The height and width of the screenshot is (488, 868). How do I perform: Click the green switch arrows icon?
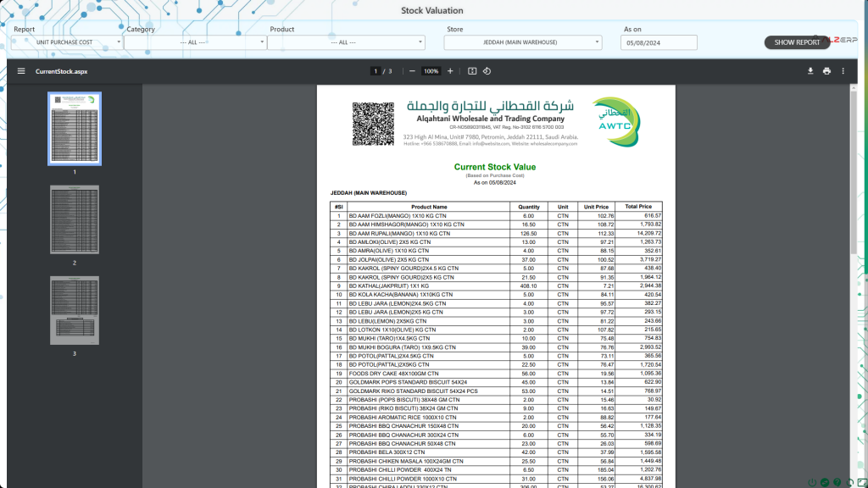tap(825, 483)
